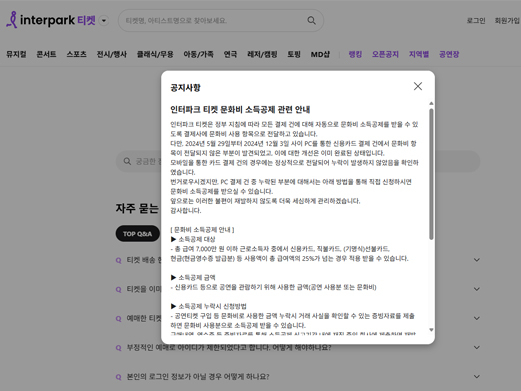The width and height of the screenshot is (521, 391).
Task: Click the ▶ 소득공제 금액 heading
Action: coord(193,278)
